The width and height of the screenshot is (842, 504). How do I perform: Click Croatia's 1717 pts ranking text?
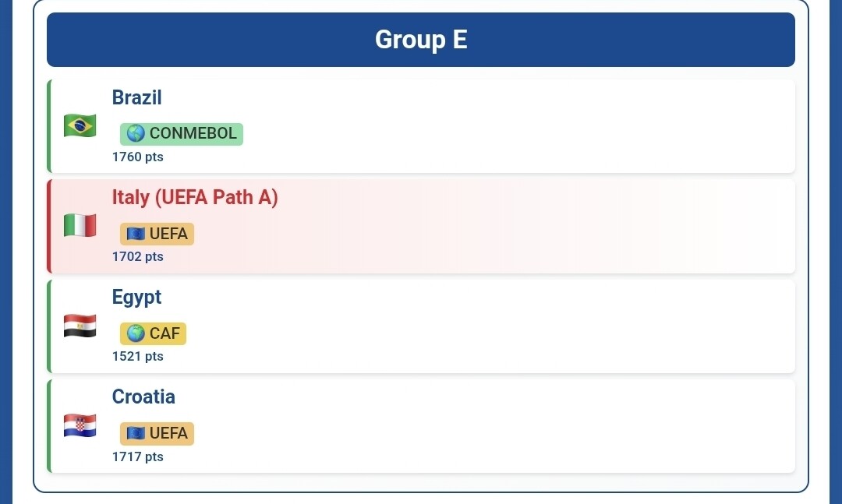[x=138, y=456]
